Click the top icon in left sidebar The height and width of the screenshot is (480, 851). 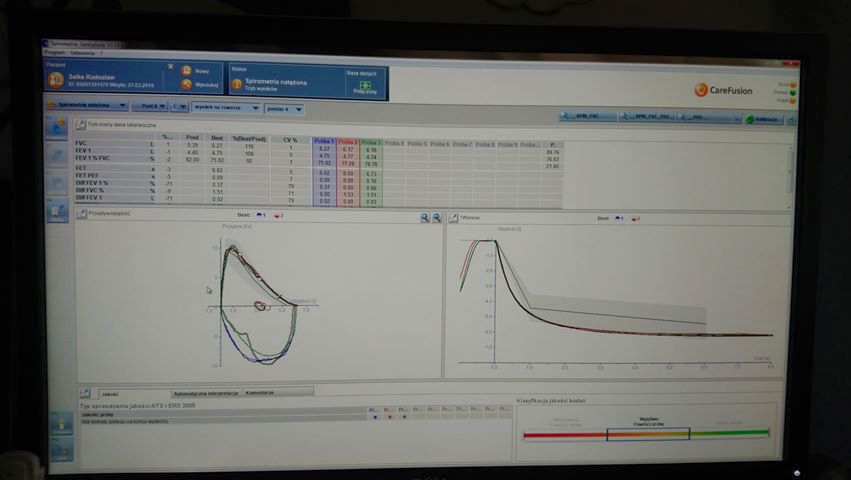coord(59,126)
